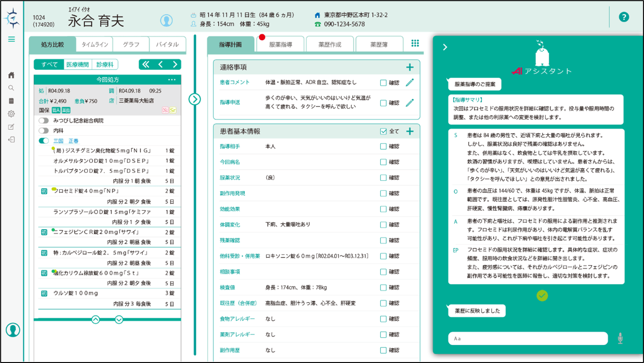Screen dimensions: 644x363
Task: Edit 患者コメント with the pencil icon
Action: point(410,83)
